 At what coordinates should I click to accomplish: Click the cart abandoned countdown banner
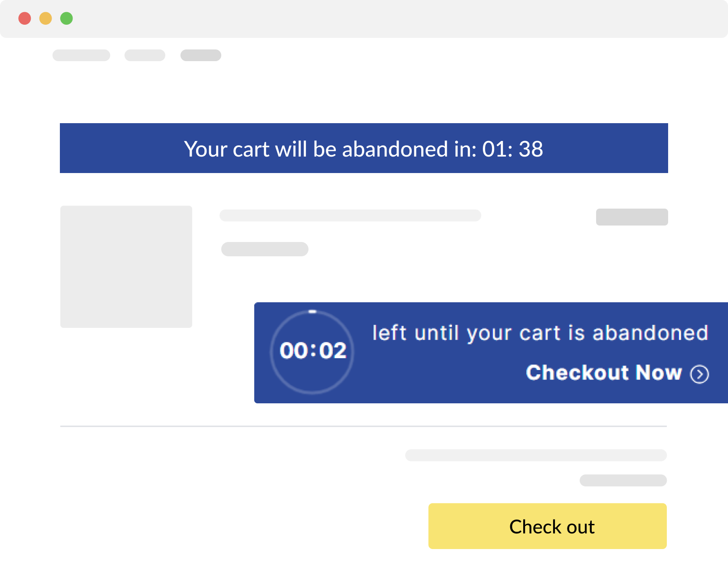[x=364, y=148]
